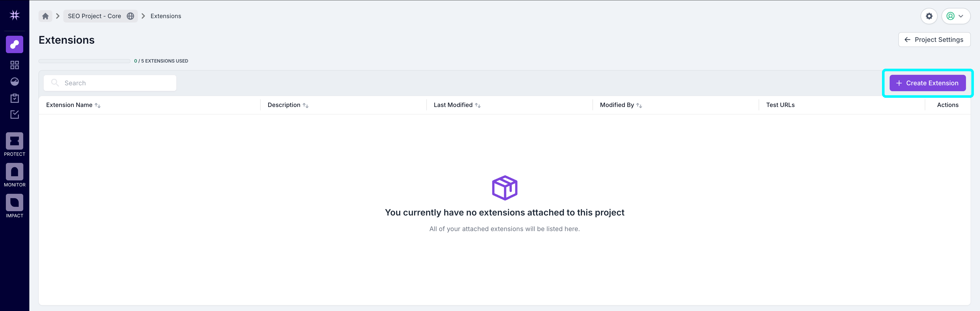This screenshot has height=311, width=980.
Task: Open the checkbox tasks icon in the sidebar
Action: 15,115
